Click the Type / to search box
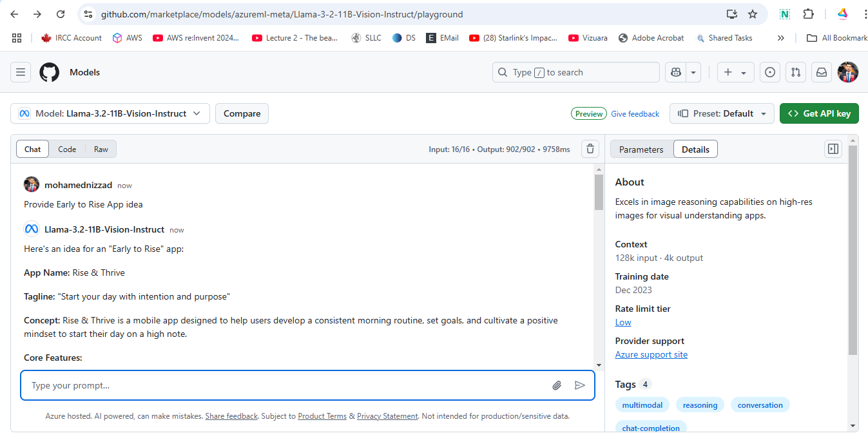Viewport: 868px width, 440px height. [x=575, y=72]
